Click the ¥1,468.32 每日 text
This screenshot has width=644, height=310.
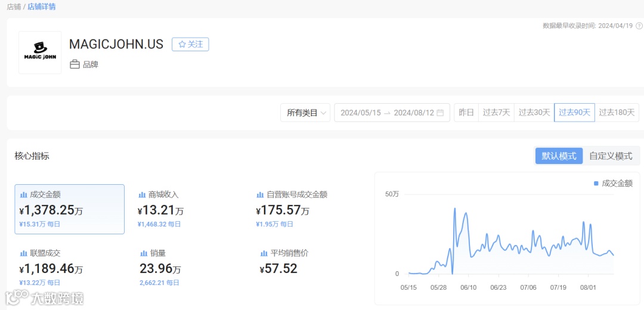[159, 224]
